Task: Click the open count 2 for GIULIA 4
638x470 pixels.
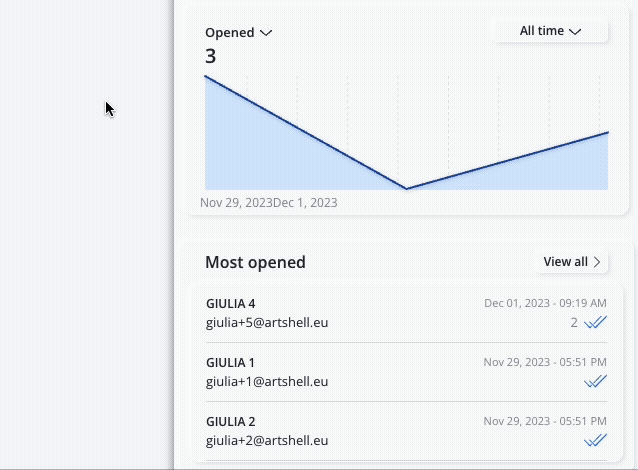Action: pyautogui.click(x=574, y=323)
